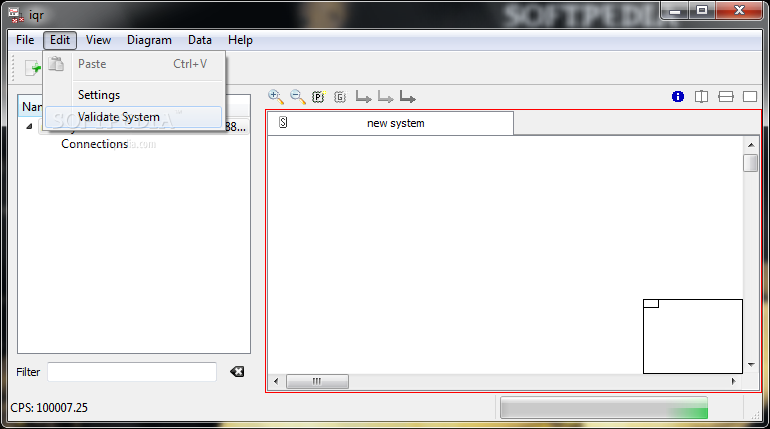Open the Diagram menu
The height and width of the screenshot is (429, 770).
pyautogui.click(x=149, y=40)
